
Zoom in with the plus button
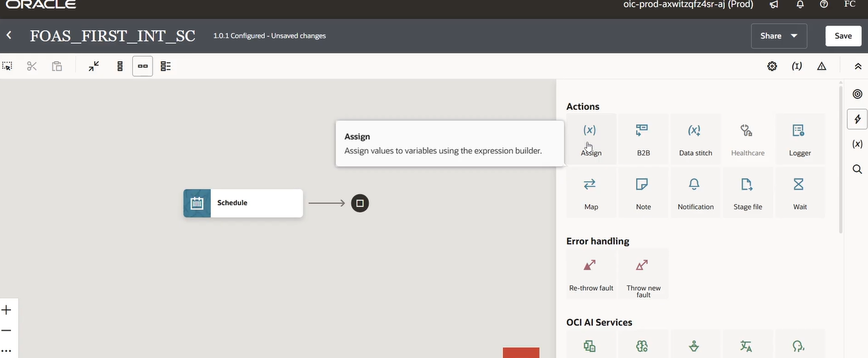(x=6, y=310)
